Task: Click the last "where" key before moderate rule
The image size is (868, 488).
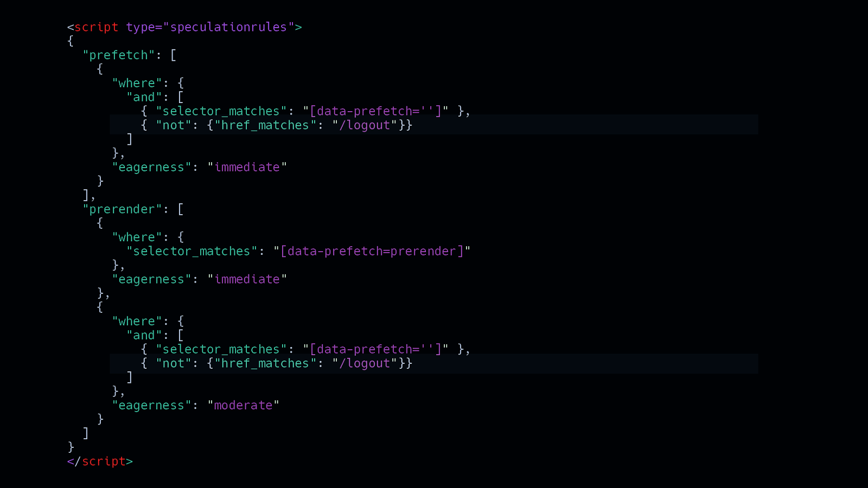Action: tap(137, 322)
